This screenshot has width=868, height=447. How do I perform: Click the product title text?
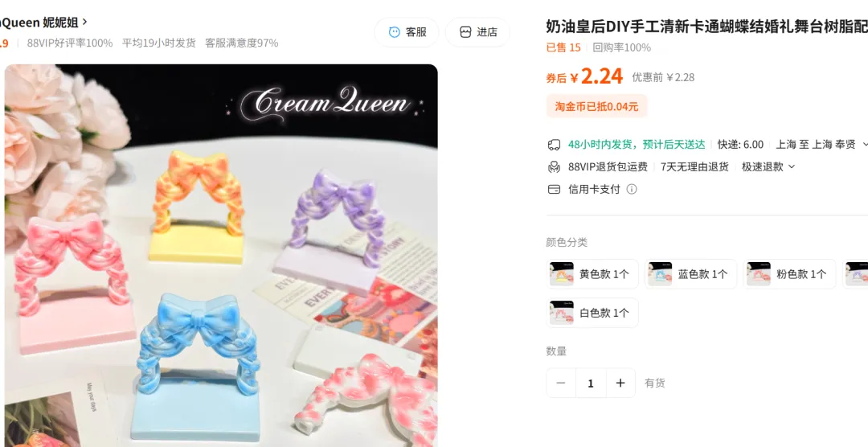click(x=707, y=26)
